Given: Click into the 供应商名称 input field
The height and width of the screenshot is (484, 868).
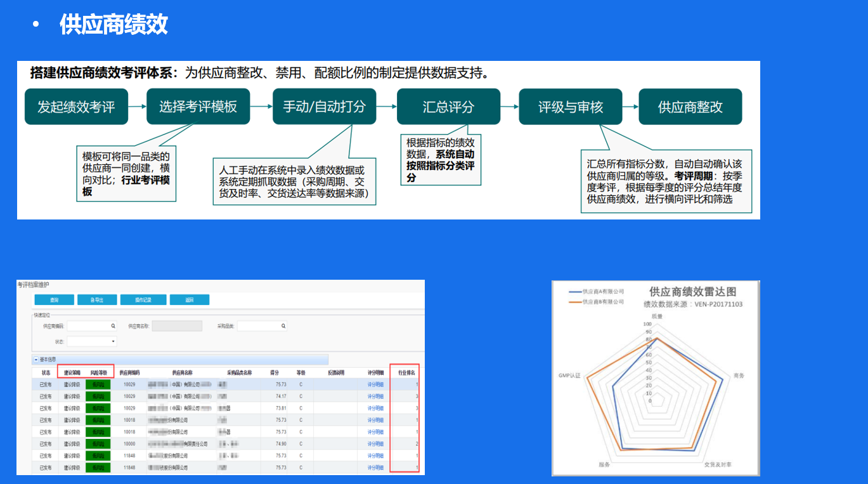Looking at the screenshot, I should 177,326.
